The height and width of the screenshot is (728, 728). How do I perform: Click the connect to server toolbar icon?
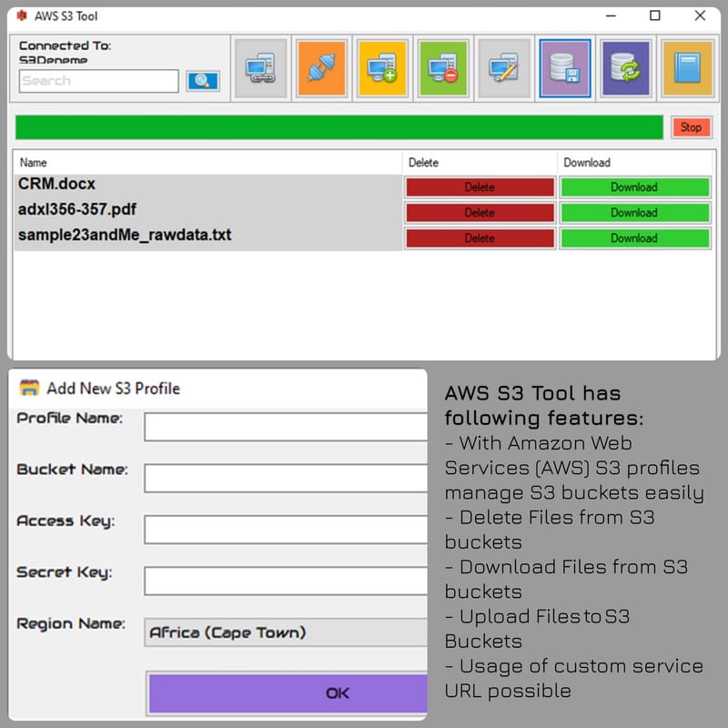click(261, 69)
